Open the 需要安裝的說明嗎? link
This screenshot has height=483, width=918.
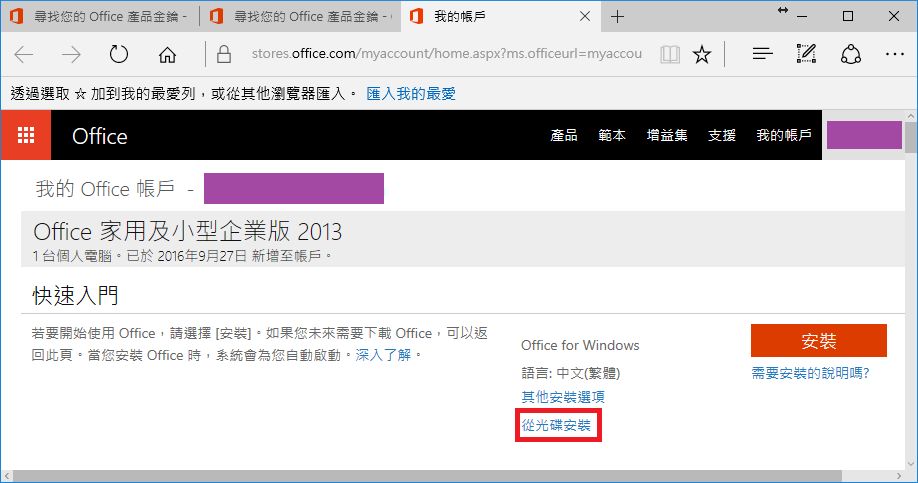click(x=810, y=374)
